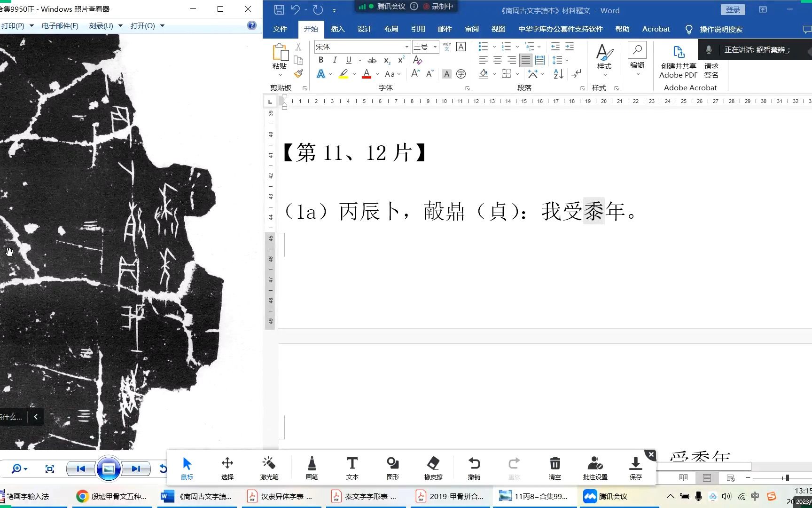Toggle character shading

click(447, 74)
